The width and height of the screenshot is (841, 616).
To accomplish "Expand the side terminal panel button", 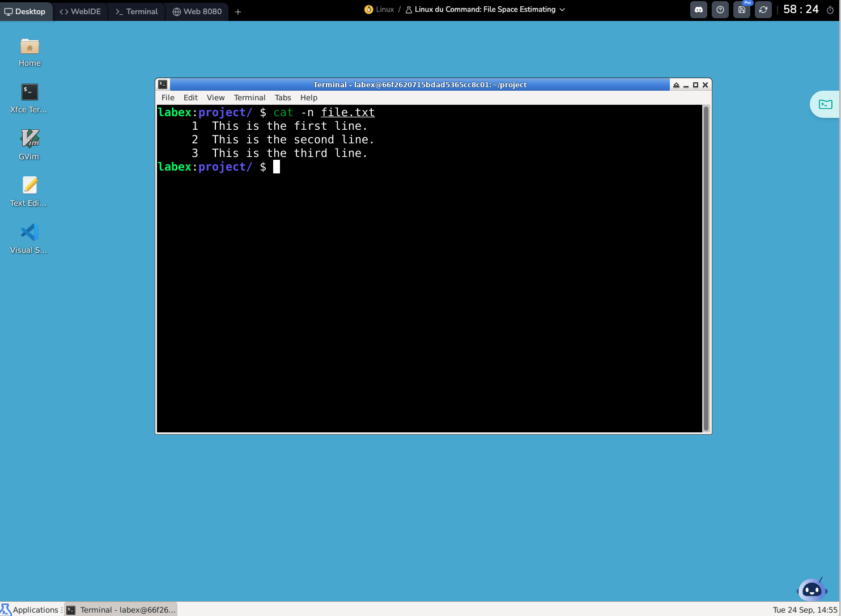I will [826, 104].
